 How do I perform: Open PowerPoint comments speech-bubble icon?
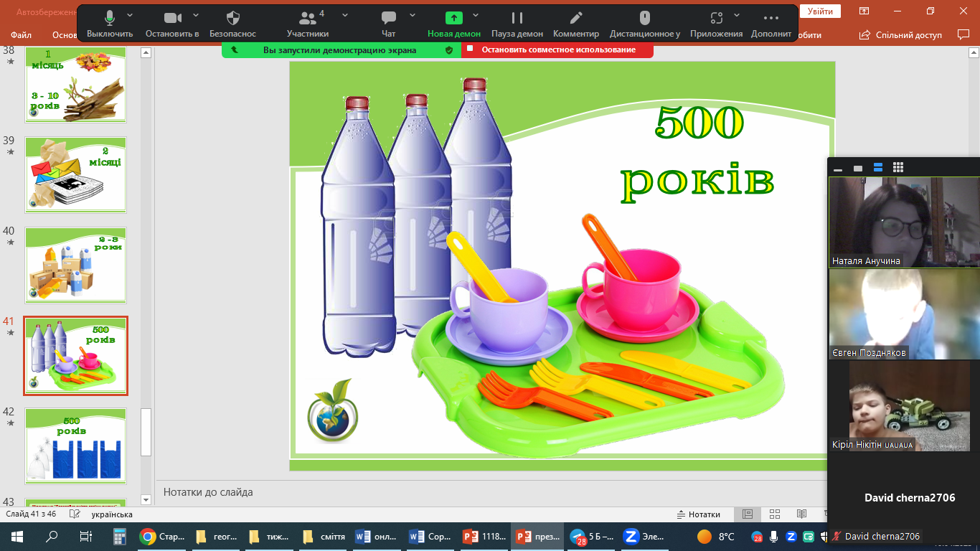click(x=963, y=34)
